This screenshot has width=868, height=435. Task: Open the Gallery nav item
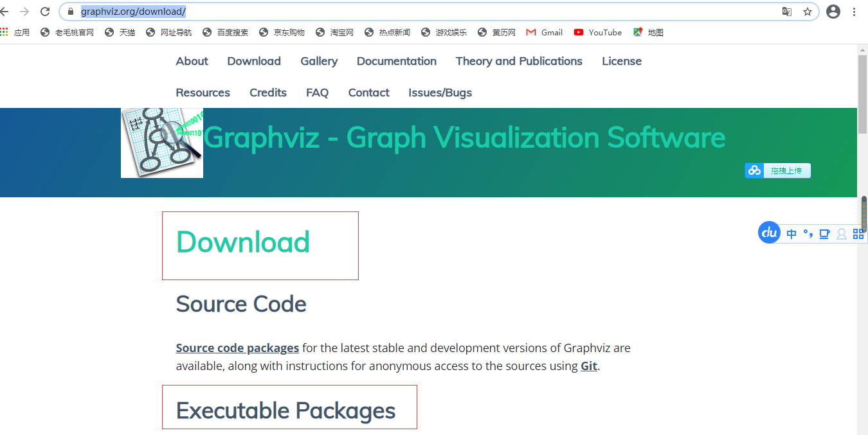[319, 62]
